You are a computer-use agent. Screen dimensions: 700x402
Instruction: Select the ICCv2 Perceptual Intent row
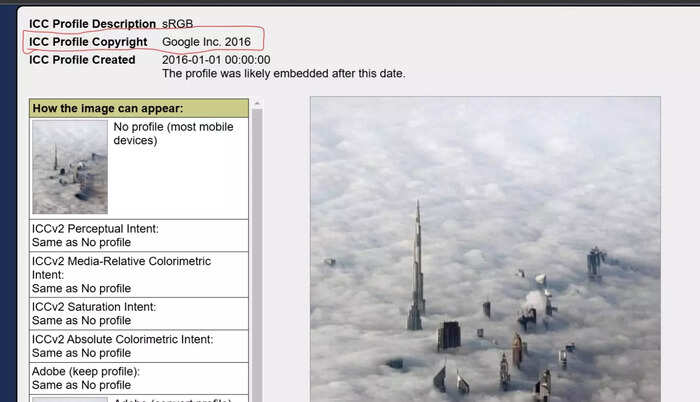tap(139, 235)
